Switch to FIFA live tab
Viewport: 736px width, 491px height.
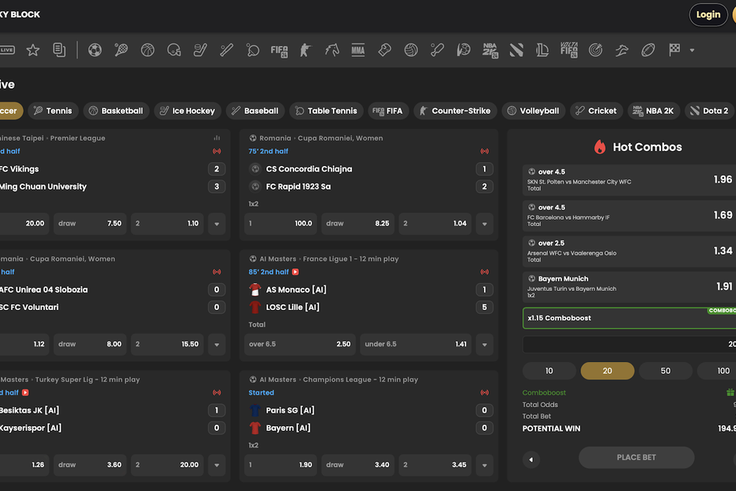pos(388,111)
